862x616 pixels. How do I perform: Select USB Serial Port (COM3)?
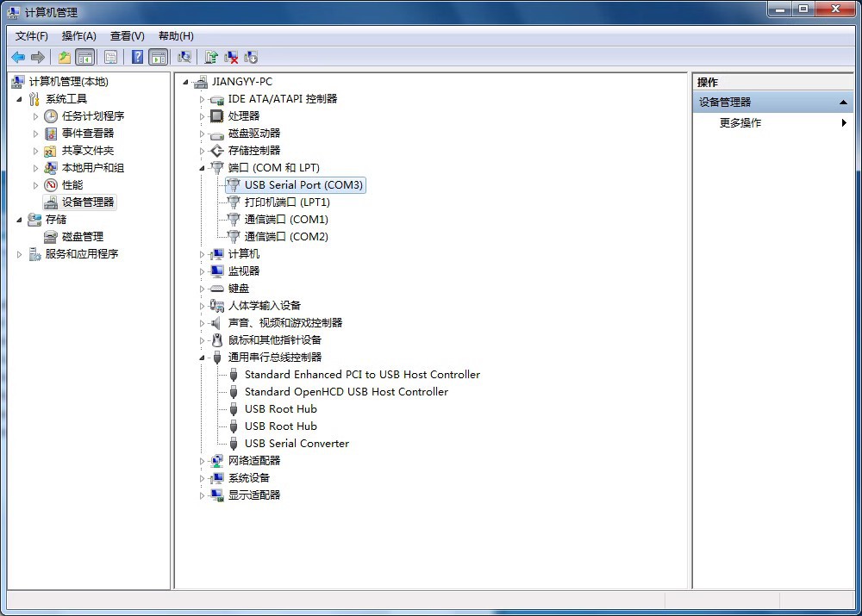tap(303, 184)
